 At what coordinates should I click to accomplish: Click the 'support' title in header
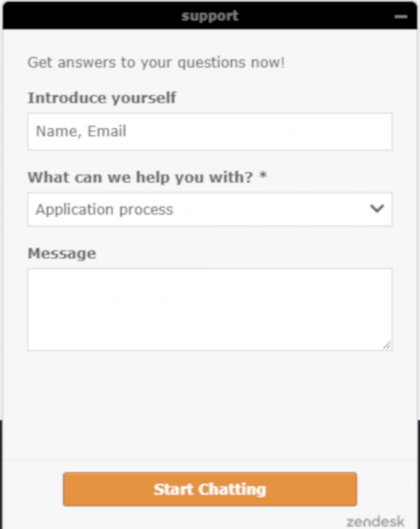(210, 16)
